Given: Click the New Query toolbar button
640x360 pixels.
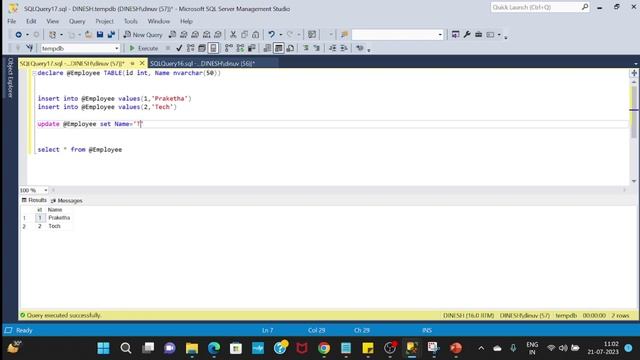Looking at the screenshot, I should tap(143, 35).
